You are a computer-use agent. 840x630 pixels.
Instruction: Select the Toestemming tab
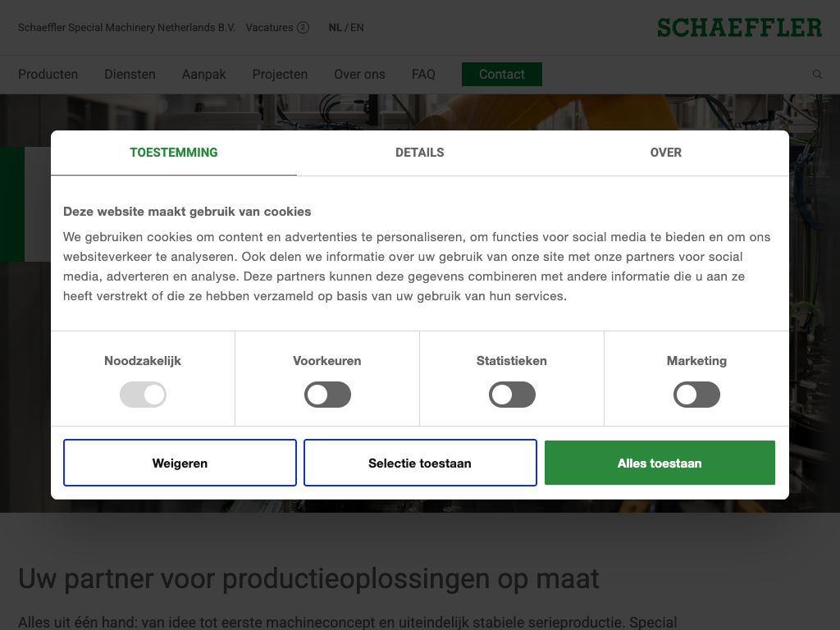[x=174, y=153]
